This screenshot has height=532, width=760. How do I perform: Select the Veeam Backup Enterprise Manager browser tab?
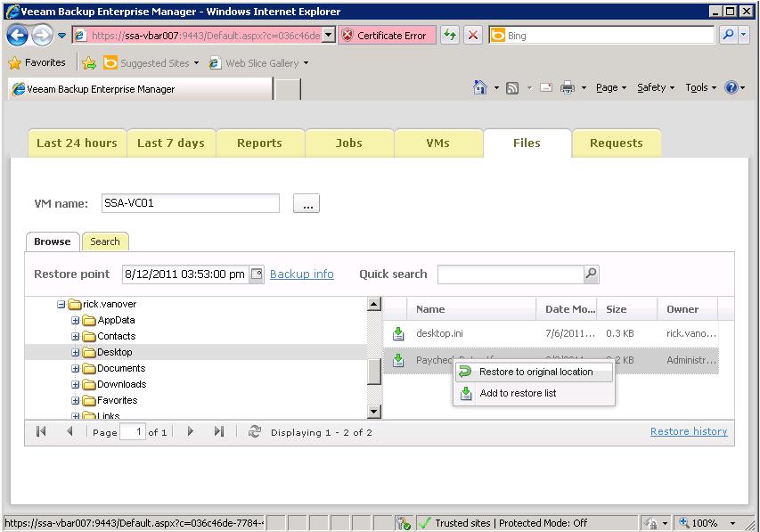click(141, 89)
